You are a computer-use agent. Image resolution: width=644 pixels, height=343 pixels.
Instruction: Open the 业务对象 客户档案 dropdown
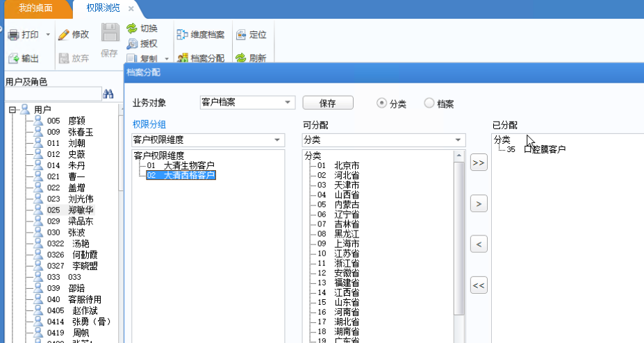point(288,102)
